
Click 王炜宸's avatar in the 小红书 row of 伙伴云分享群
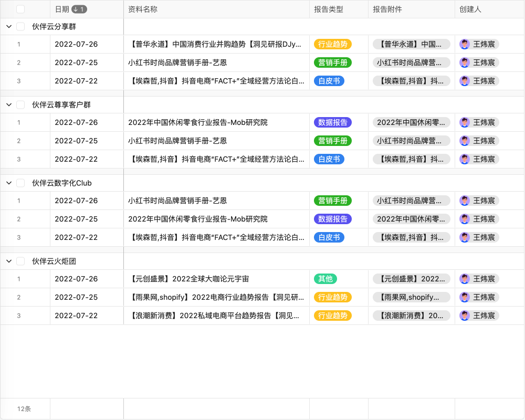[x=465, y=62]
